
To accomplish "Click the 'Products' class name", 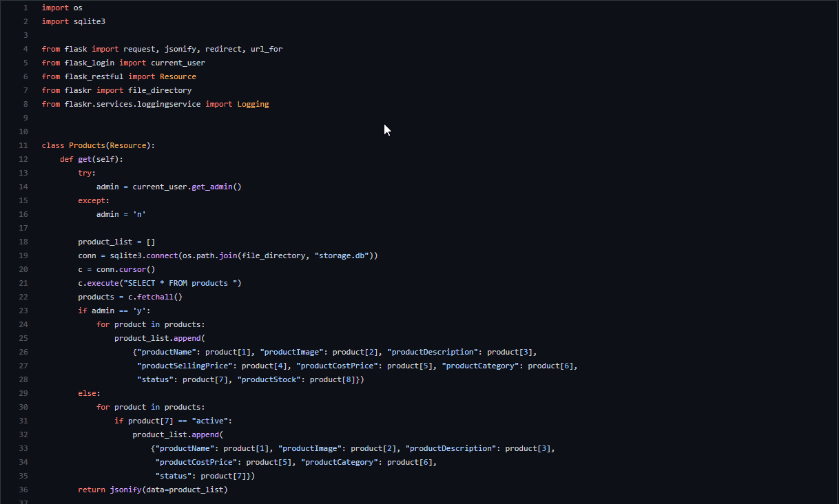I will 87,145.
